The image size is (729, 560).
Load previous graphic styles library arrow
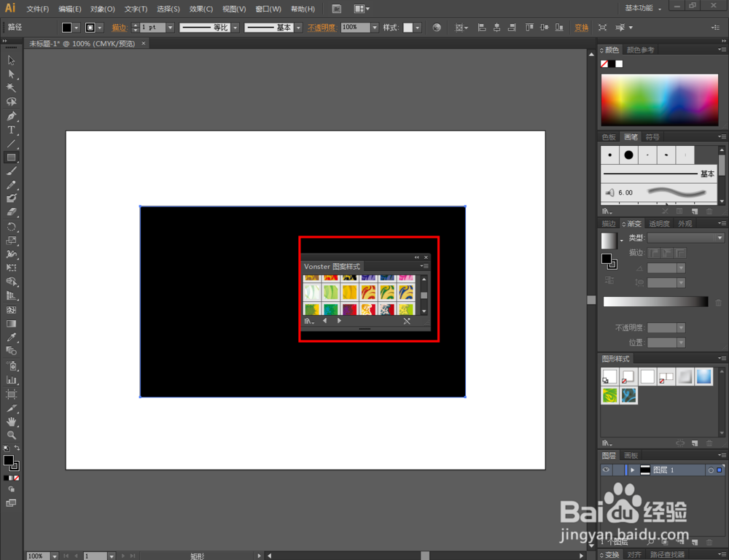pos(324,320)
